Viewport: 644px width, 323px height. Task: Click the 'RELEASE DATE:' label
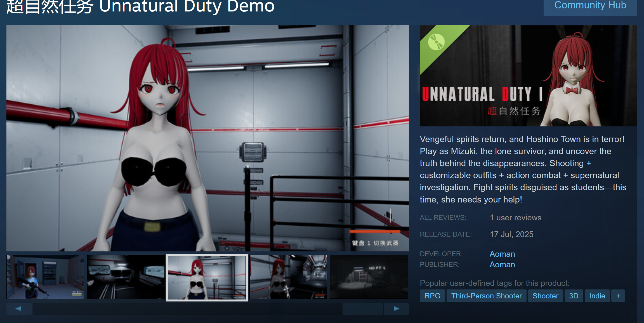point(446,234)
